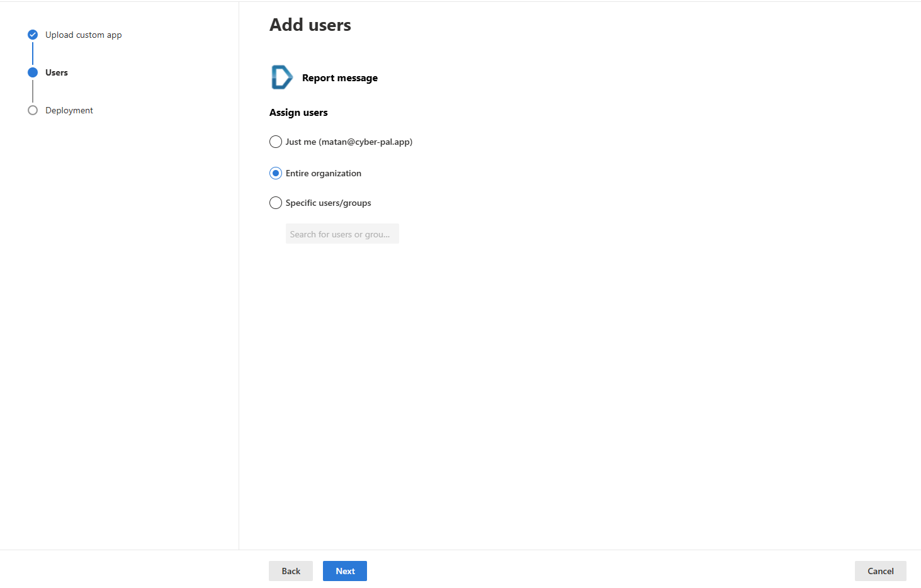Click the Search for users or groups field
Image resolution: width=921 pixels, height=588 pixels.
(342, 234)
